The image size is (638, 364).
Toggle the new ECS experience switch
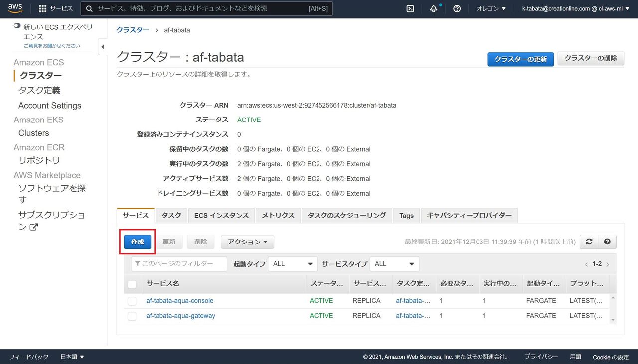click(17, 26)
